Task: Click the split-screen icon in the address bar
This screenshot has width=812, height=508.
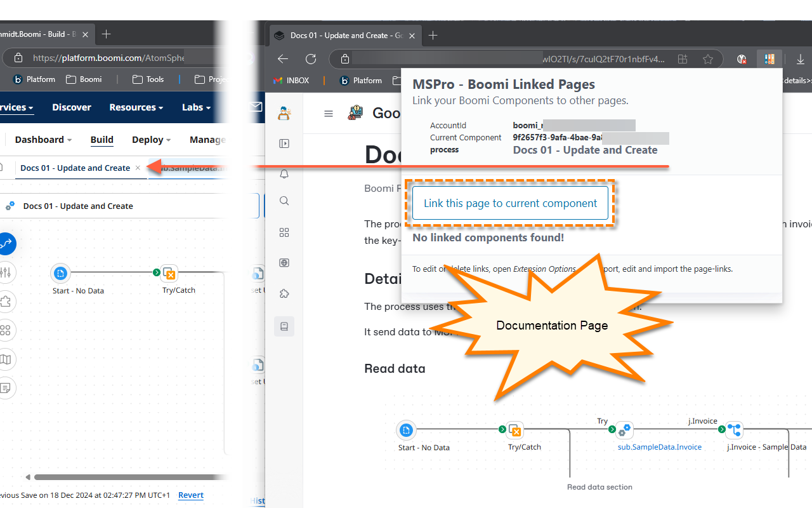Action: coord(683,59)
